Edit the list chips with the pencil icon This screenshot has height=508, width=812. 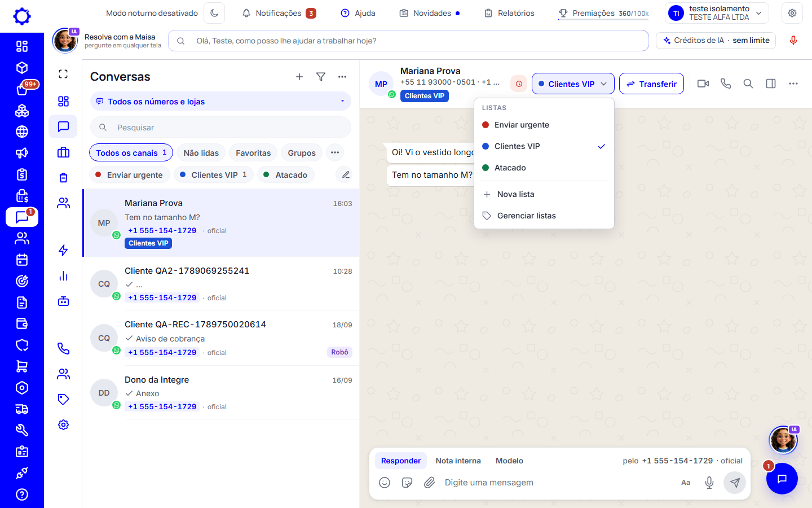click(346, 175)
